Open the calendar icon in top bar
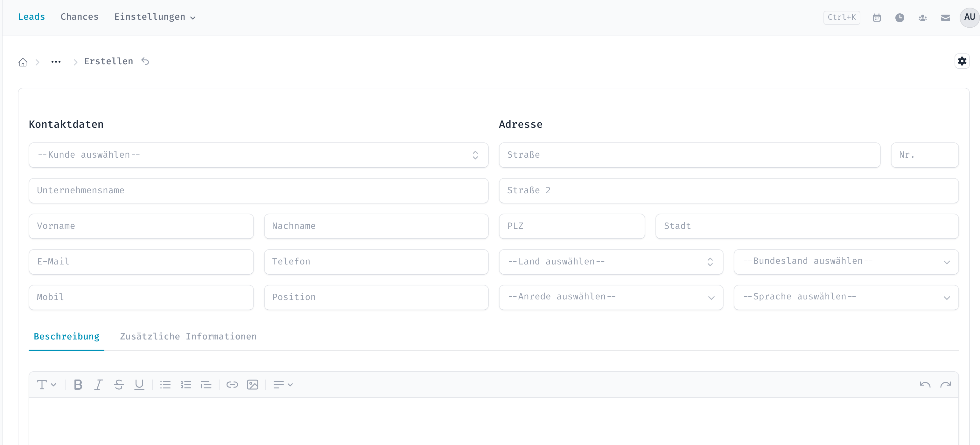The height and width of the screenshot is (445, 980). (877, 17)
